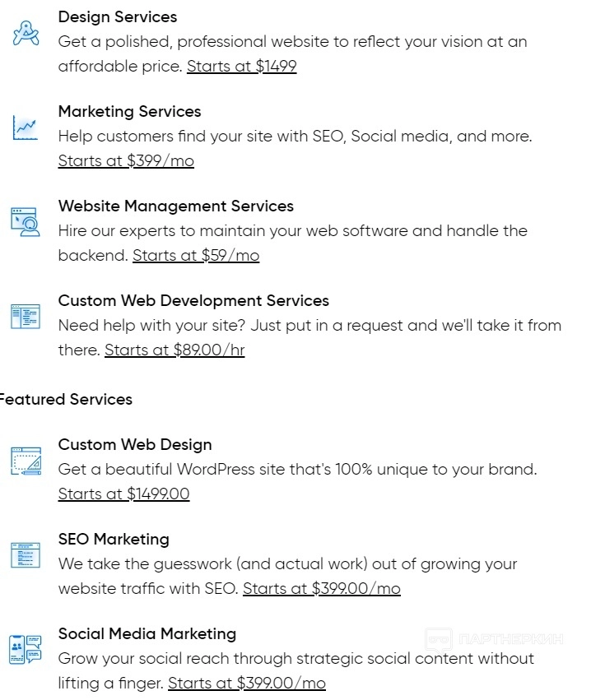Open the Design Services heading

(117, 17)
